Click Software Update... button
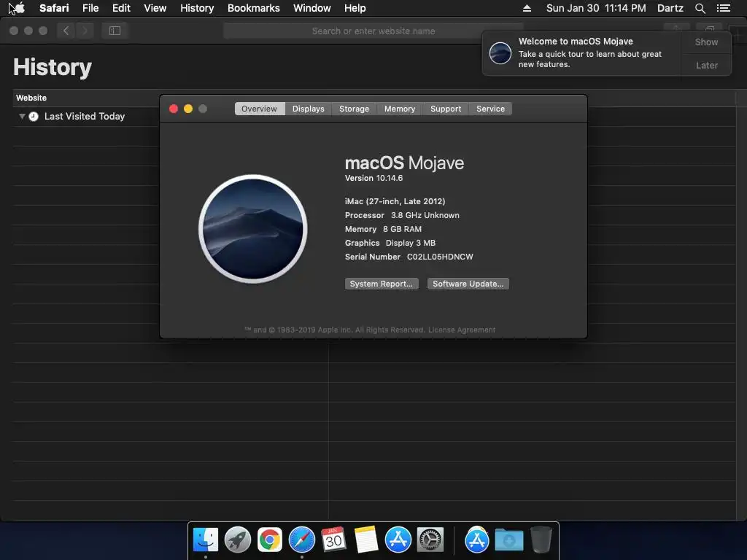Viewport: 747px width, 560px height. click(468, 284)
